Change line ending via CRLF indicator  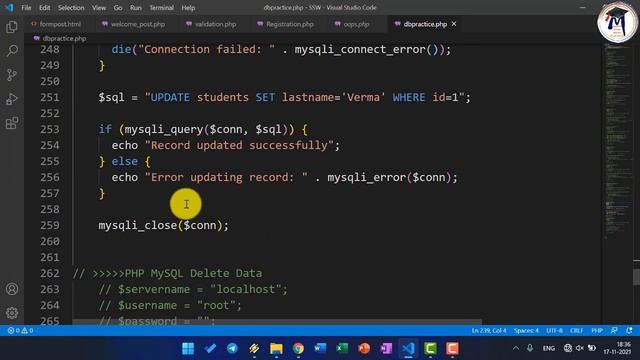pyautogui.click(x=576, y=330)
